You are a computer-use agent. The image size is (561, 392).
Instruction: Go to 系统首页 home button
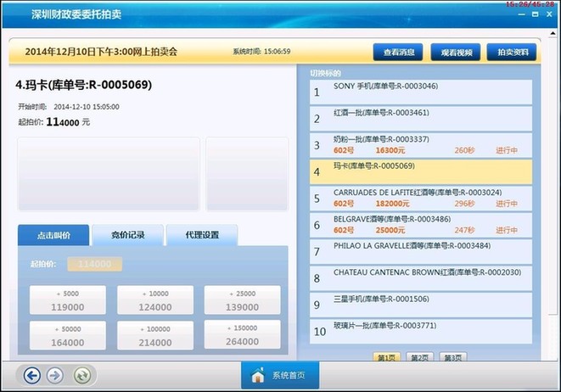[x=279, y=375]
